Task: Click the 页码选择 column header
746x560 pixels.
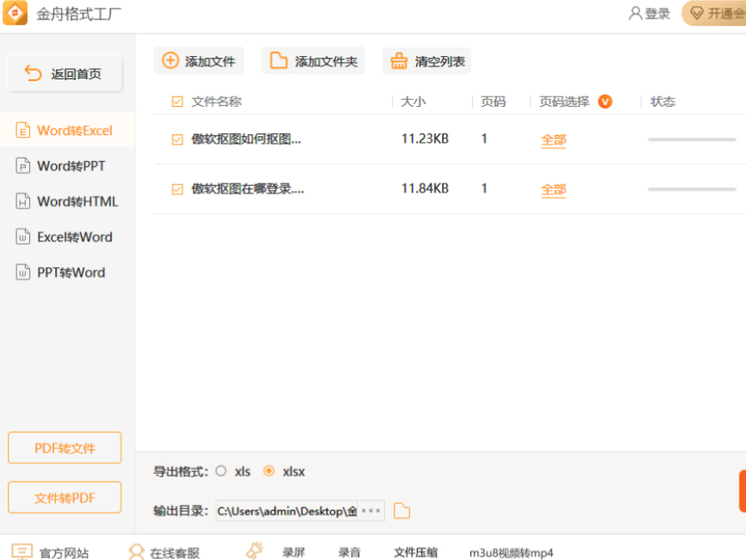Action: click(x=564, y=102)
